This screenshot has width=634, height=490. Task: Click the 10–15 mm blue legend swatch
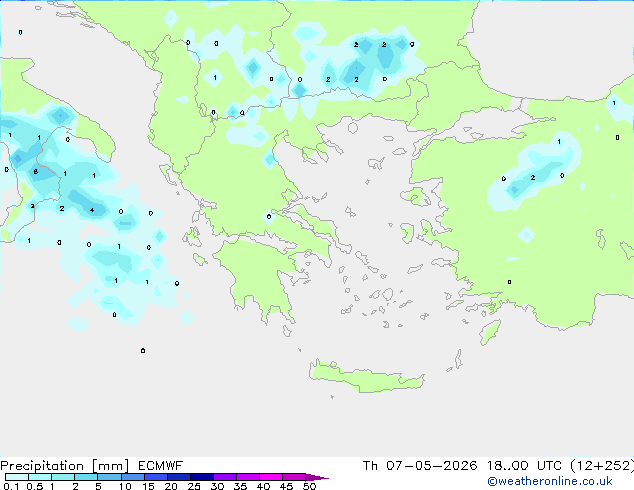(x=132, y=477)
